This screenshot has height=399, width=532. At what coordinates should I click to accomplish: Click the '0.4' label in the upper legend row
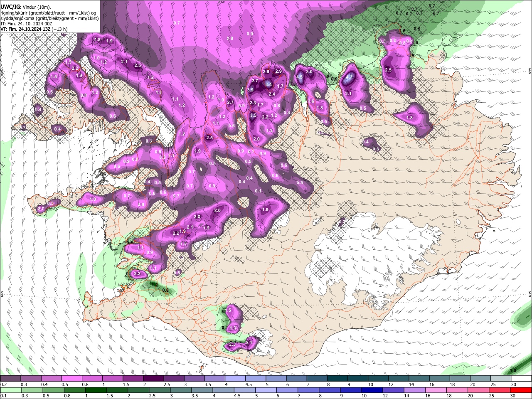tap(44, 384)
